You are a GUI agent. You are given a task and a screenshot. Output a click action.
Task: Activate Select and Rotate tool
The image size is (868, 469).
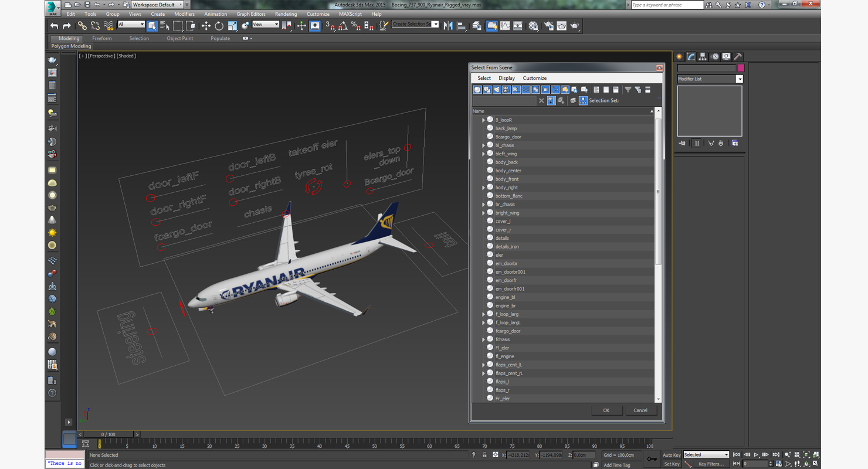click(219, 26)
